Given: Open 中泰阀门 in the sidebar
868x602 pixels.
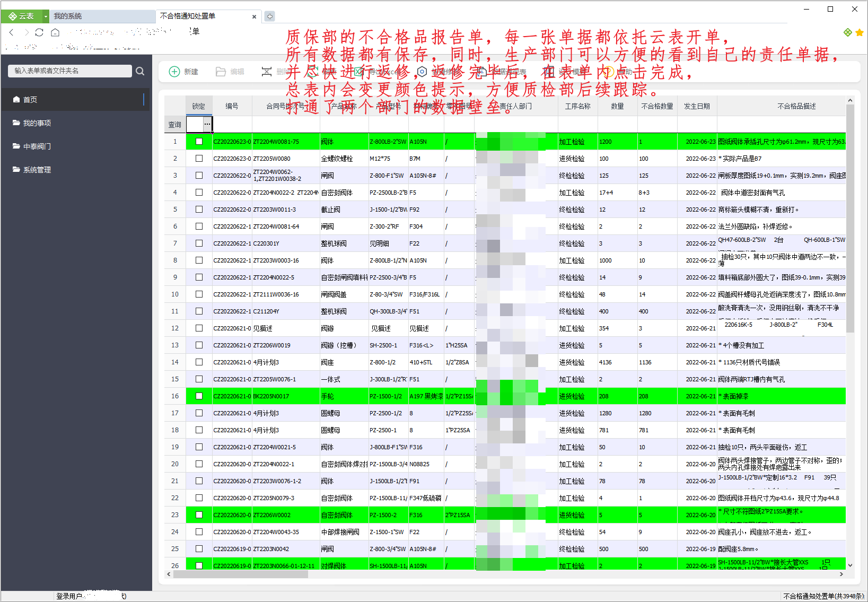Looking at the screenshot, I should click(76, 146).
